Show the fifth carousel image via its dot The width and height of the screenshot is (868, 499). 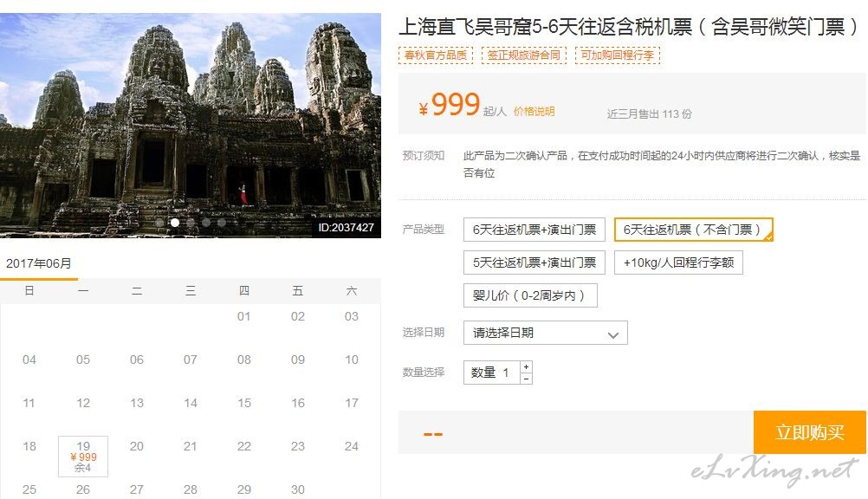(222, 223)
